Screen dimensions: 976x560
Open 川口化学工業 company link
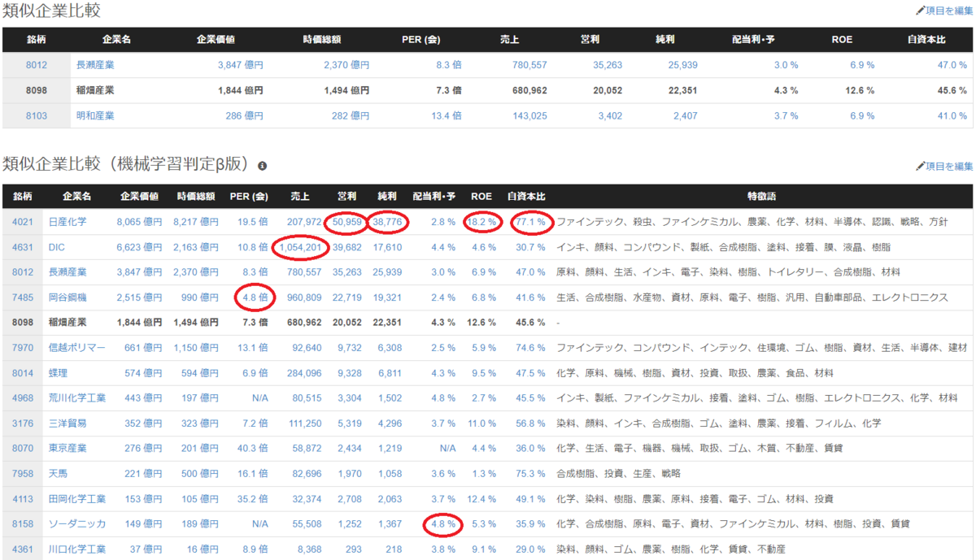tap(77, 549)
